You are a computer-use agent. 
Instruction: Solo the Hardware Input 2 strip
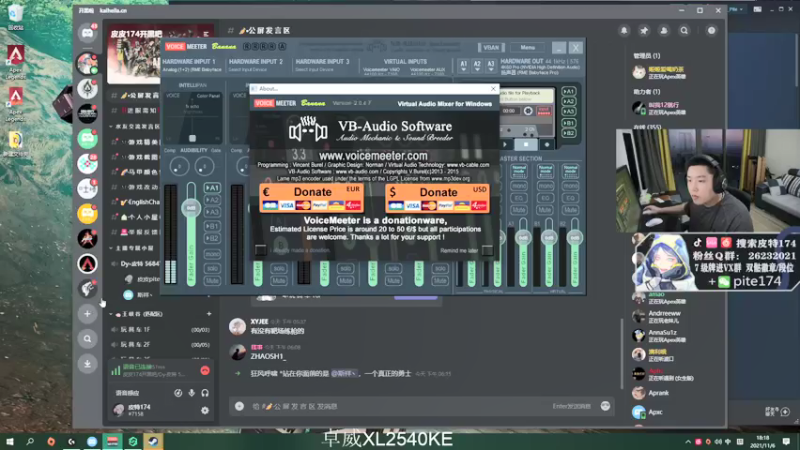(x=279, y=268)
